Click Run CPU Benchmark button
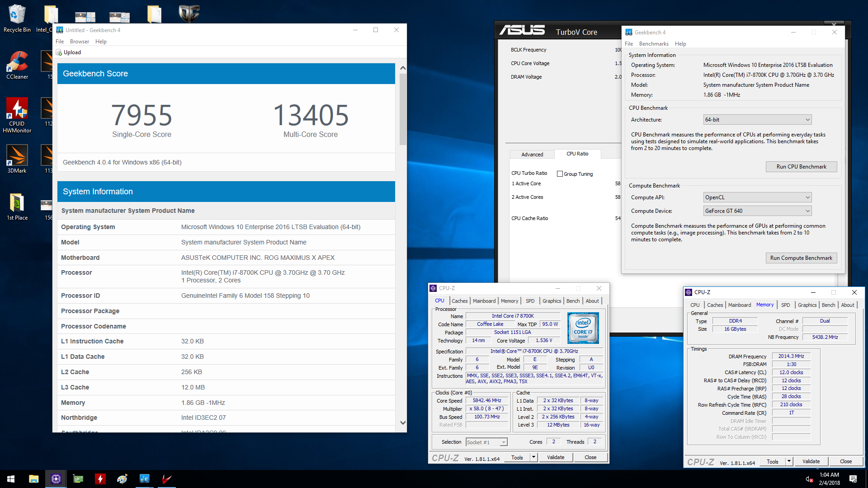The image size is (868, 488). tap(801, 167)
